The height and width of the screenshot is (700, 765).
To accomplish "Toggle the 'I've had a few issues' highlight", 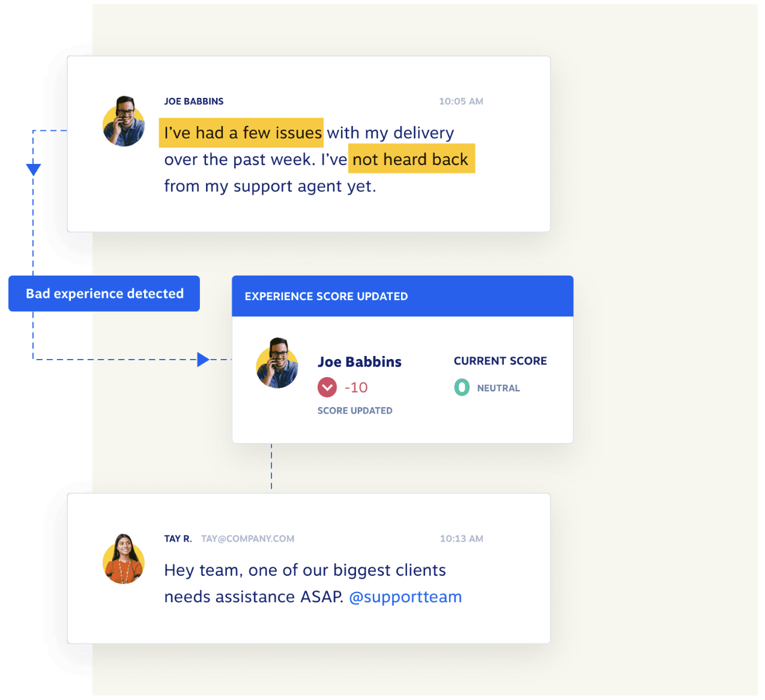I will tap(240, 133).
